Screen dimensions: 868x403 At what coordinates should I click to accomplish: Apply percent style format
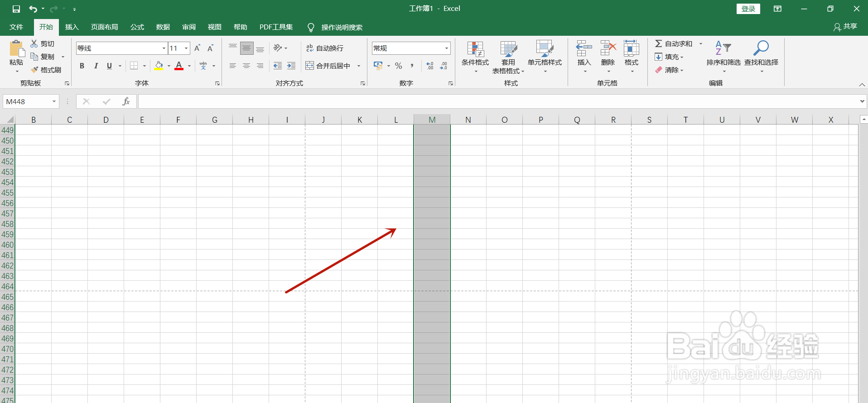point(399,66)
